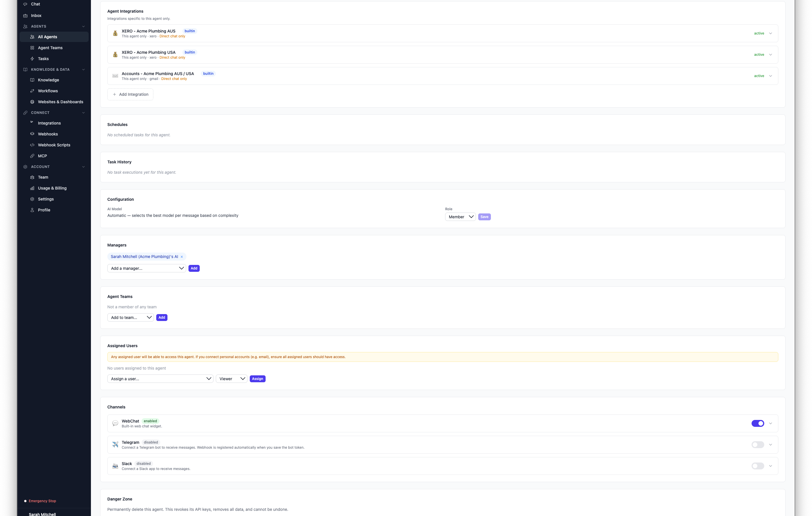
Task: Enable the Slack channel toggle
Action: click(758, 466)
